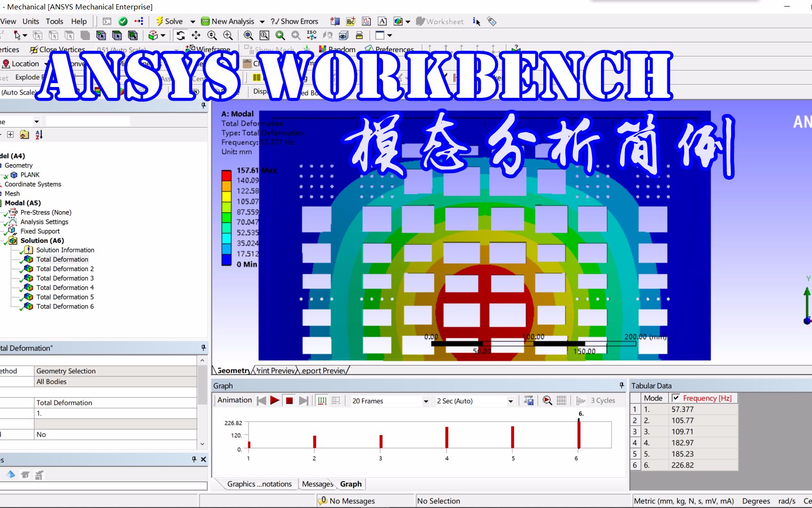Image resolution: width=812 pixels, height=508 pixels.
Task: Open the viewports layout dropdown arrow
Action: tap(390, 36)
